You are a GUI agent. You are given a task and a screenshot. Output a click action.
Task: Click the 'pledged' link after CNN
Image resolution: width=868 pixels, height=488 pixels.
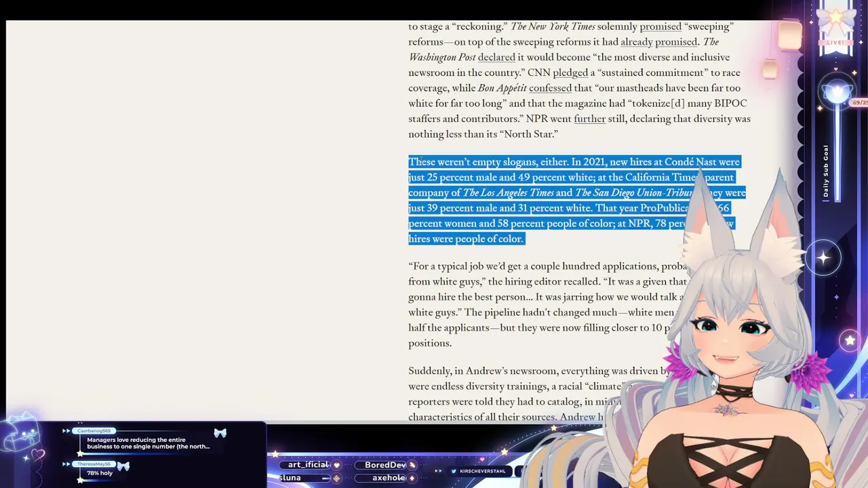coord(570,73)
